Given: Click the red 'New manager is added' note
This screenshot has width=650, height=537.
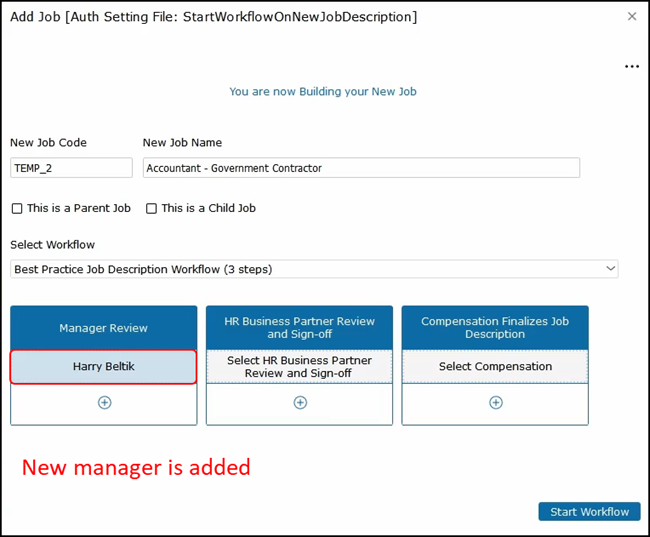Looking at the screenshot, I should coord(136,467).
